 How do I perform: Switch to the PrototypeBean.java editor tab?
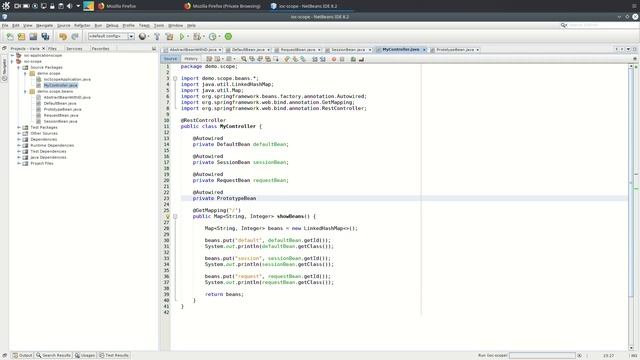(455, 50)
